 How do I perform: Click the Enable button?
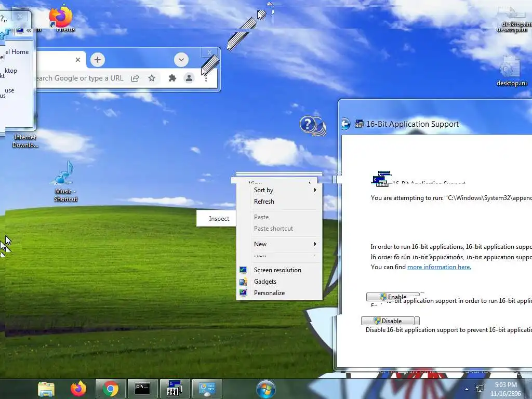point(393,297)
